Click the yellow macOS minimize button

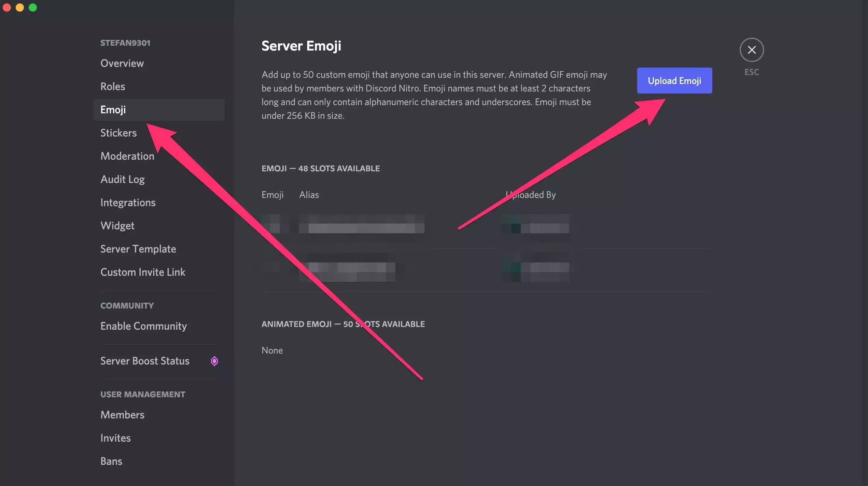click(x=20, y=8)
